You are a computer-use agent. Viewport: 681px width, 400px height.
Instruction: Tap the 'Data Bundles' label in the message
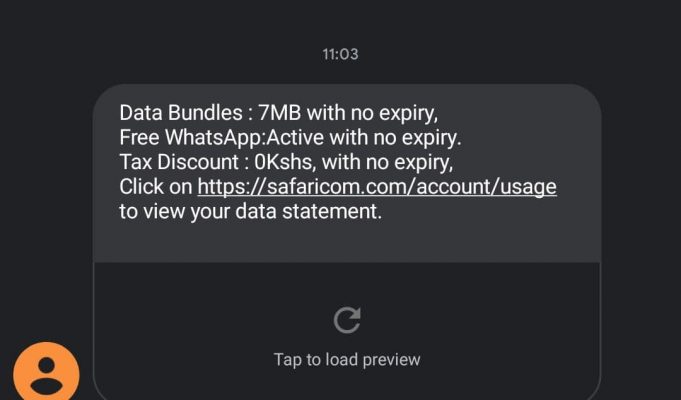[x=181, y=113]
